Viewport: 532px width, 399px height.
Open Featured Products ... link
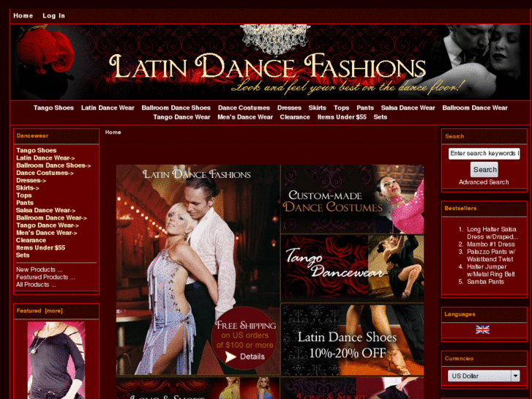[x=45, y=277]
